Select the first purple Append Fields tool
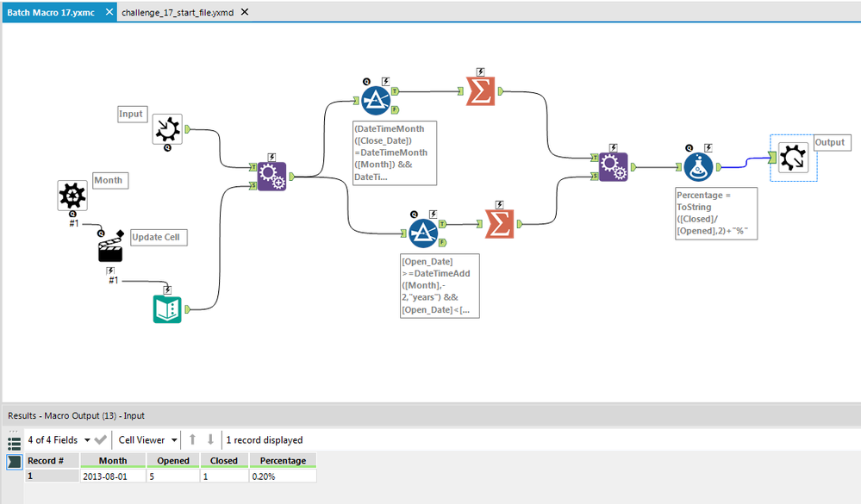 (x=271, y=177)
